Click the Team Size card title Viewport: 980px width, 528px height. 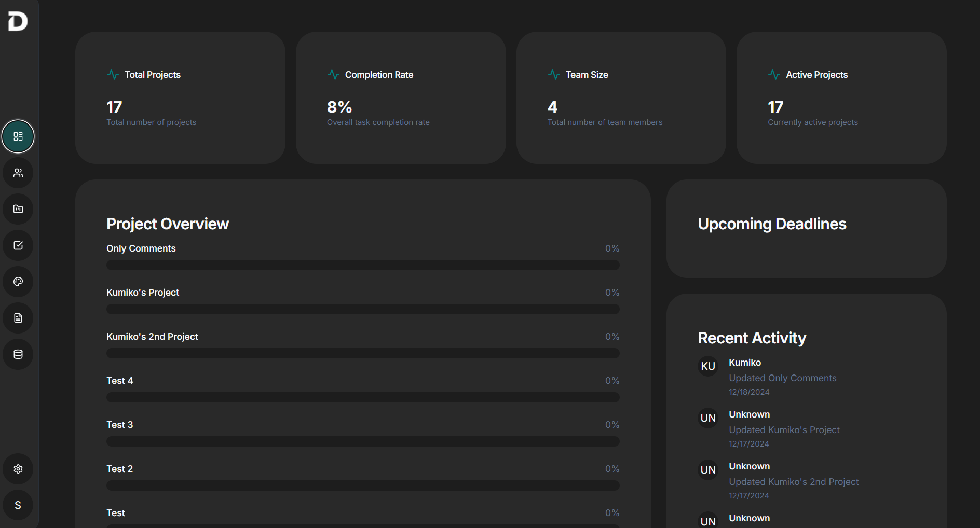[x=587, y=75]
